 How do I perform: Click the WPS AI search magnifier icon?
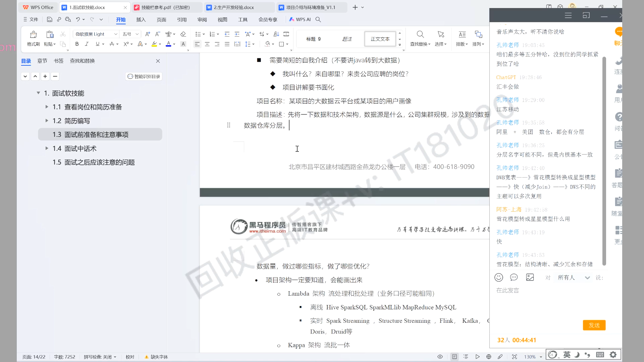point(318,19)
